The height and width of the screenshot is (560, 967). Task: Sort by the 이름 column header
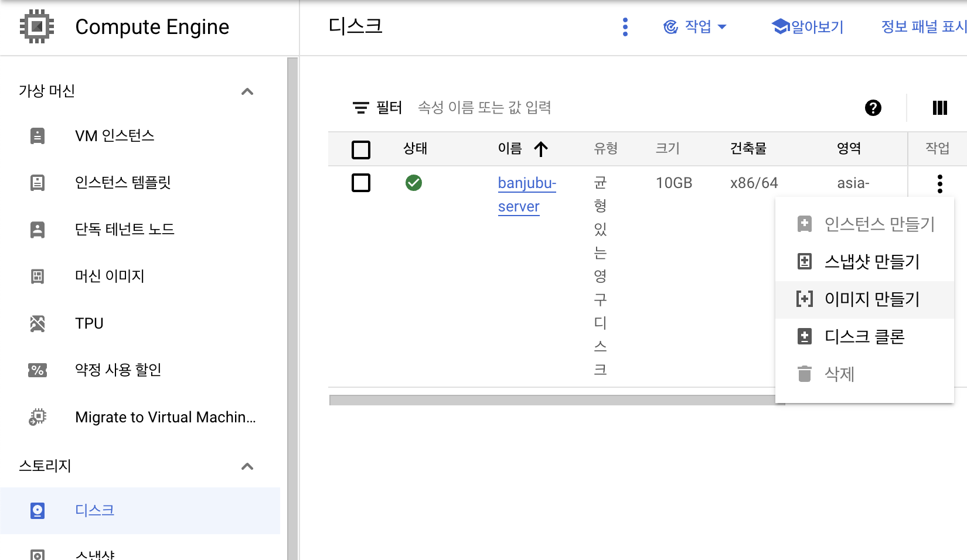point(510,149)
